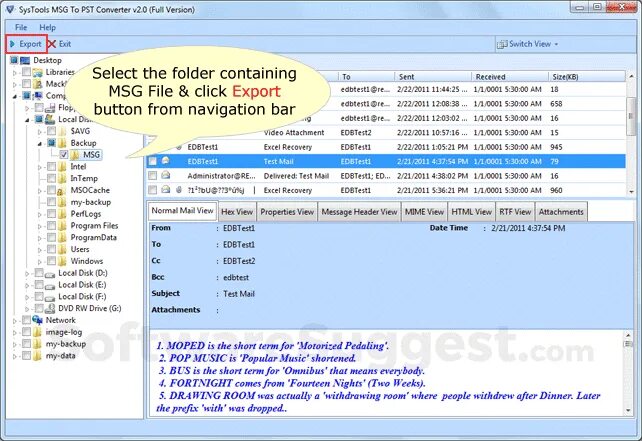Click the Switch View icon
Viewport: 642px width, 441px height.
(x=502, y=44)
